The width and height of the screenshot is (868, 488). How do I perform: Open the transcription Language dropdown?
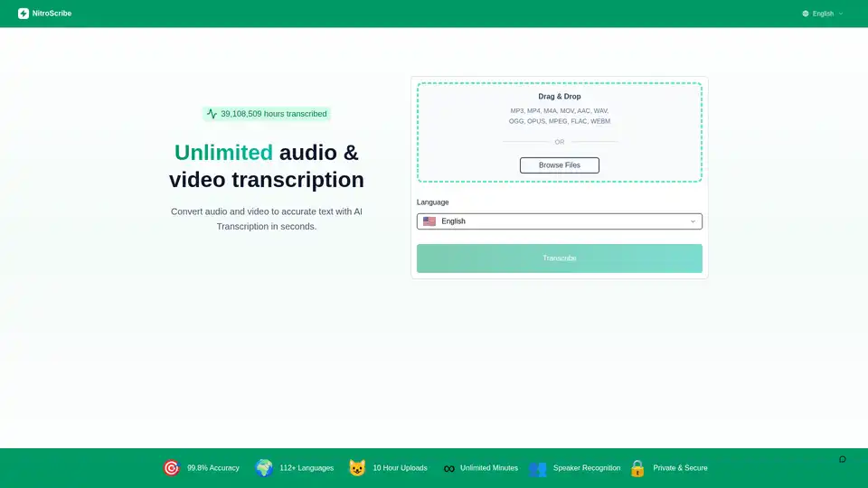pyautogui.click(x=559, y=221)
